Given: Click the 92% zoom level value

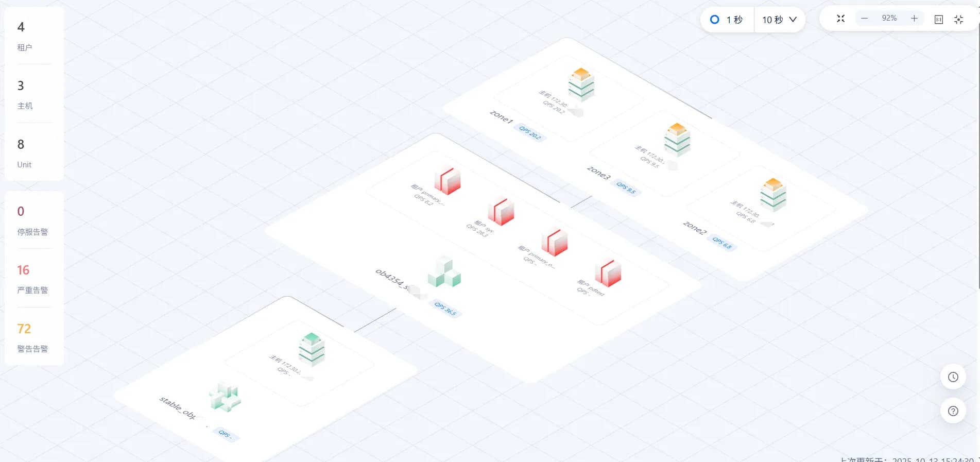Looking at the screenshot, I should pos(889,19).
